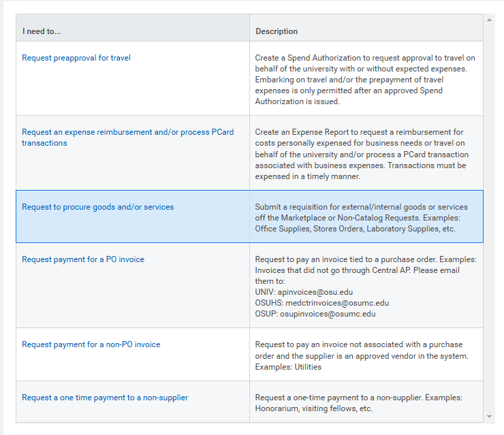Open 'Request preapproval for travel' link
This screenshot has width=504, height=435.
tap(76, 58)
